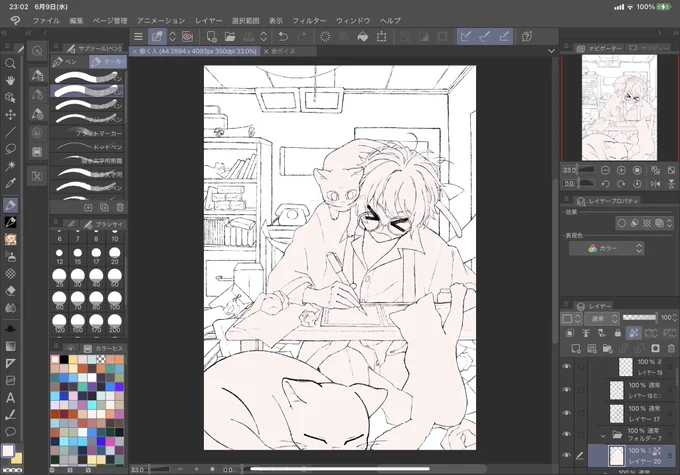Open the Clip Studio spiral icon
The width and height of the screenshot is (680, 475).
click(16, 20)
